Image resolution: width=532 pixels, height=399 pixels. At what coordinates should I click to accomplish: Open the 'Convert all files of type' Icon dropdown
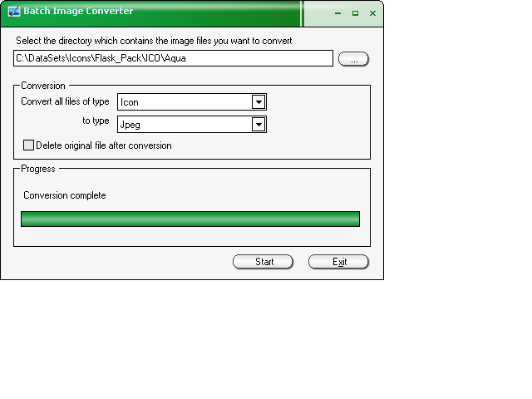coord(192,102)
